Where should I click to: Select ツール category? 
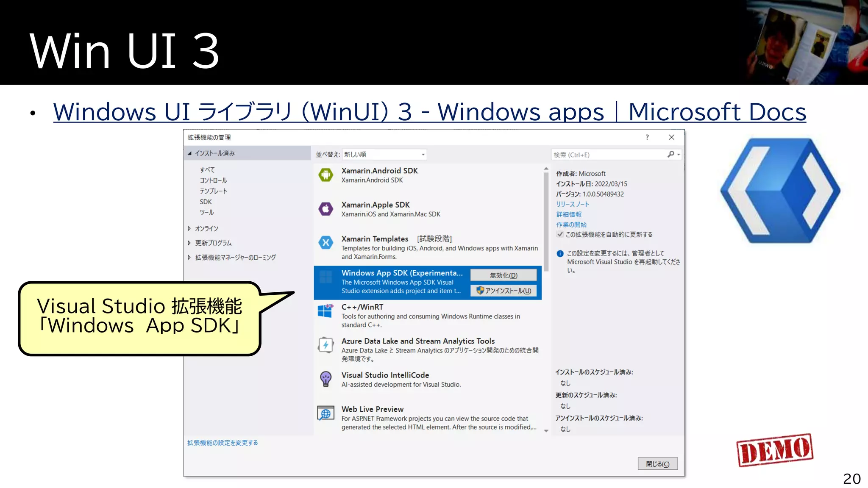coord(207,212)
